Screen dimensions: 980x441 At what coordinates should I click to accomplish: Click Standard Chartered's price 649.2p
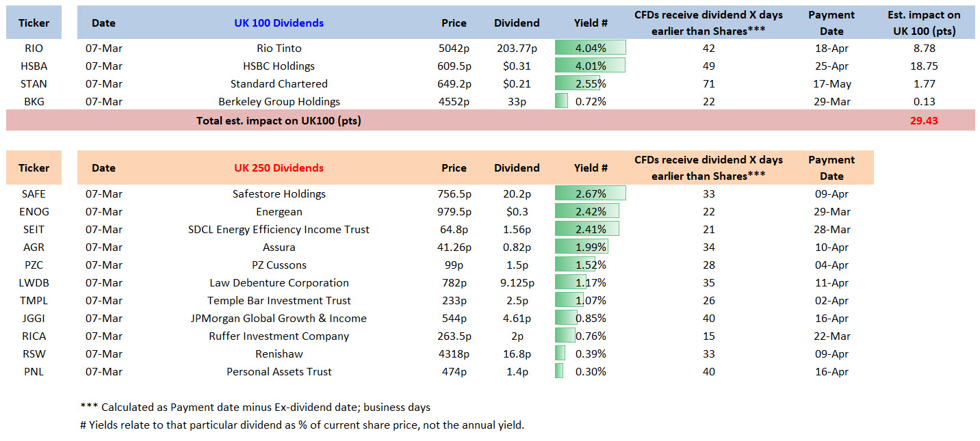pyautogui.click(x=454, y=84)
